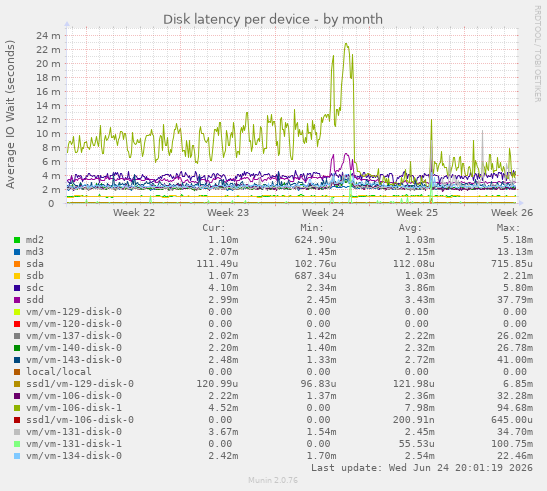Select the vm/vm-143-disk-0 legend label
Image resolution: width=547 pixels, height=491 pixels.
tap(74, 360)
